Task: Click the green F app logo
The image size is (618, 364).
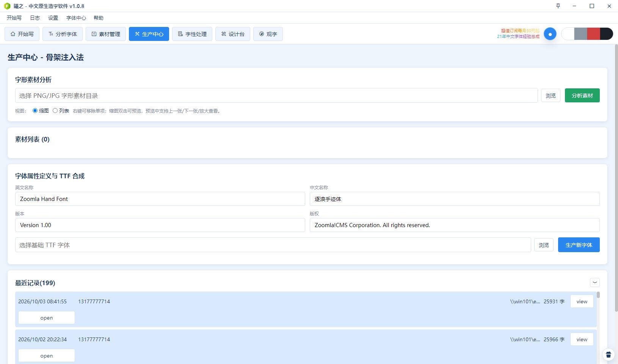Action: (x=7, y=6)
